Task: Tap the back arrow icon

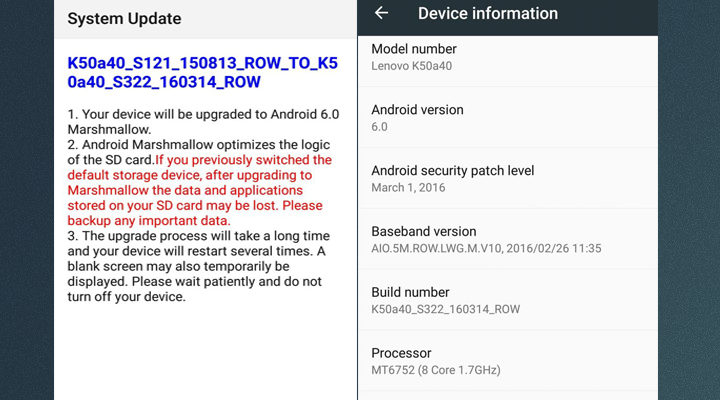Action: [x=381, y=13]
